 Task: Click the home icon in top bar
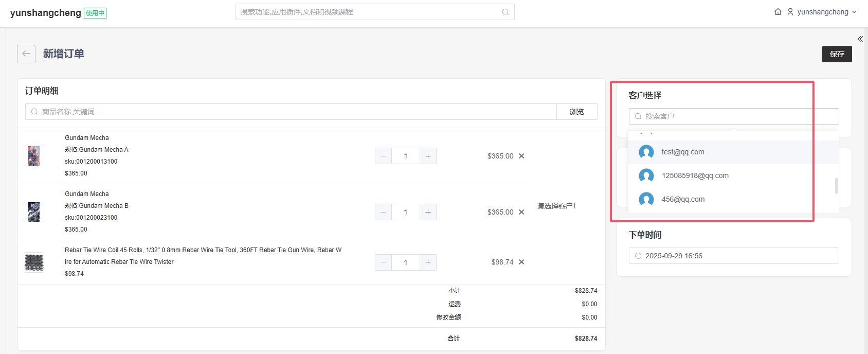[778, 12]
